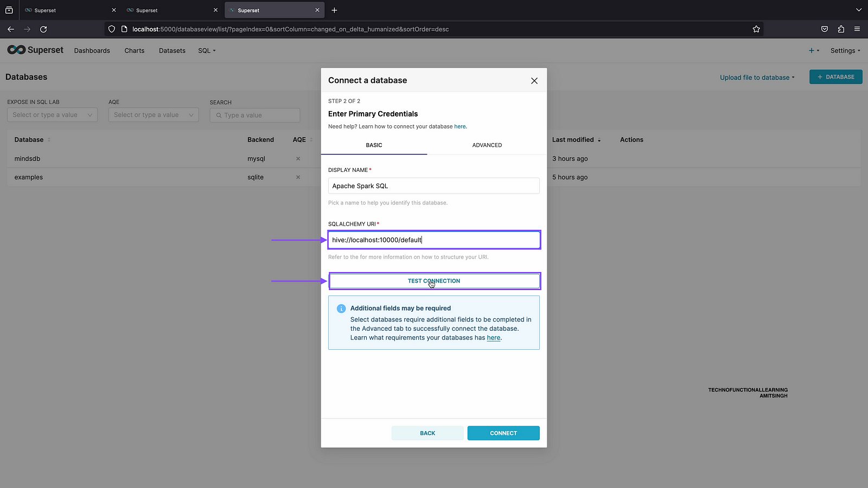Image resolution: width=868 pixels, height=488 pixels.
Task: Expand the SQL navigation dropdown
Action: (x=207, y=50)
